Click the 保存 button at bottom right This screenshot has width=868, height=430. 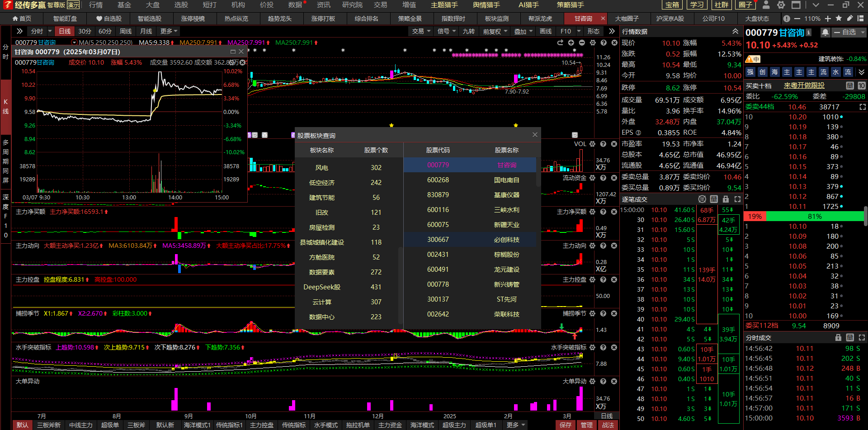tap(566, 425)
